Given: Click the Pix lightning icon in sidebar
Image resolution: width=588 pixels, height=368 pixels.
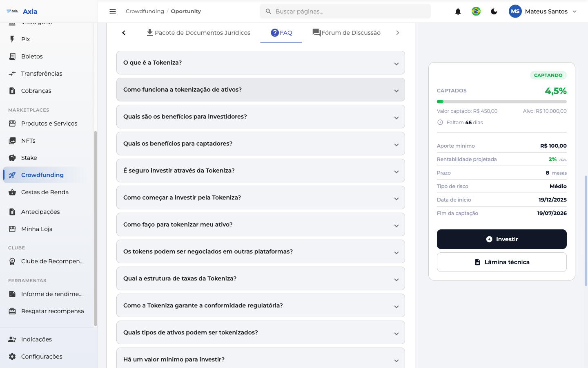Looking at the screenshot, I should pyautogui.click(x=12, y=39).
